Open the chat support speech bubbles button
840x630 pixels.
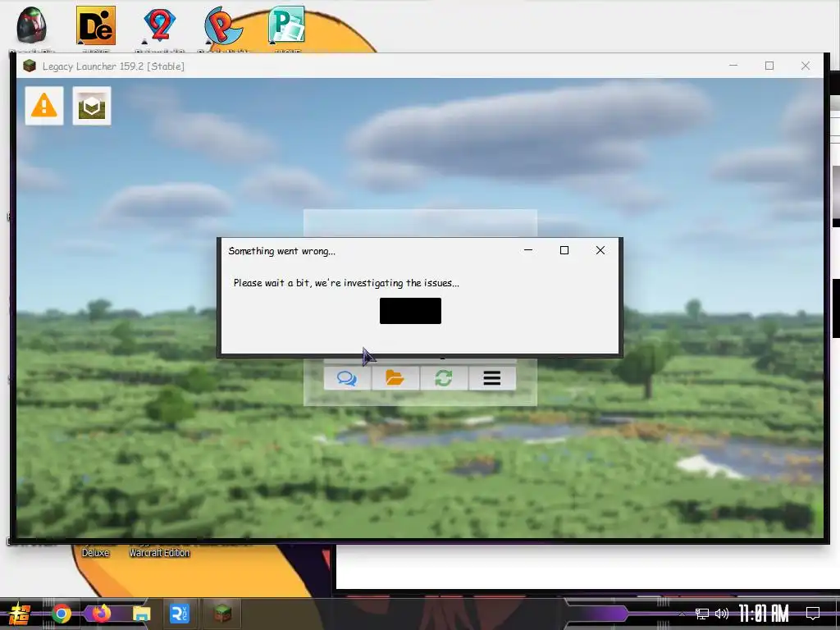click(347, 378)
